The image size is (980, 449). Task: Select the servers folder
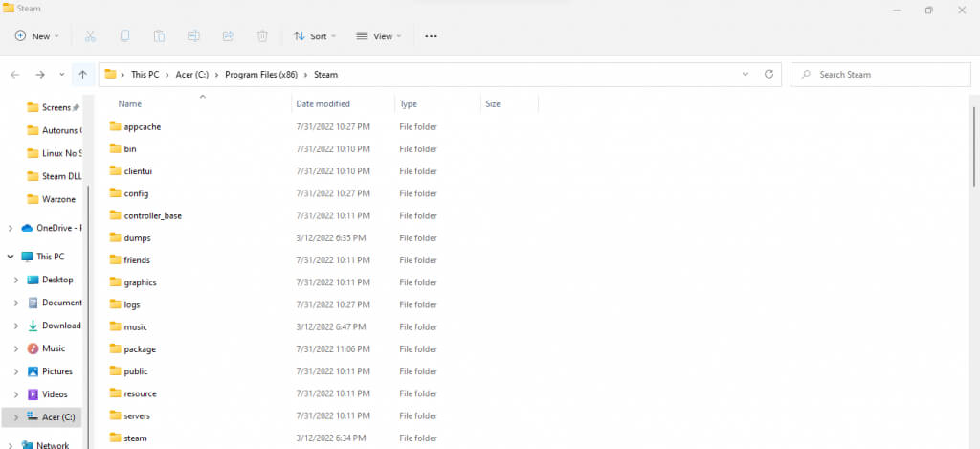(137, 415)
